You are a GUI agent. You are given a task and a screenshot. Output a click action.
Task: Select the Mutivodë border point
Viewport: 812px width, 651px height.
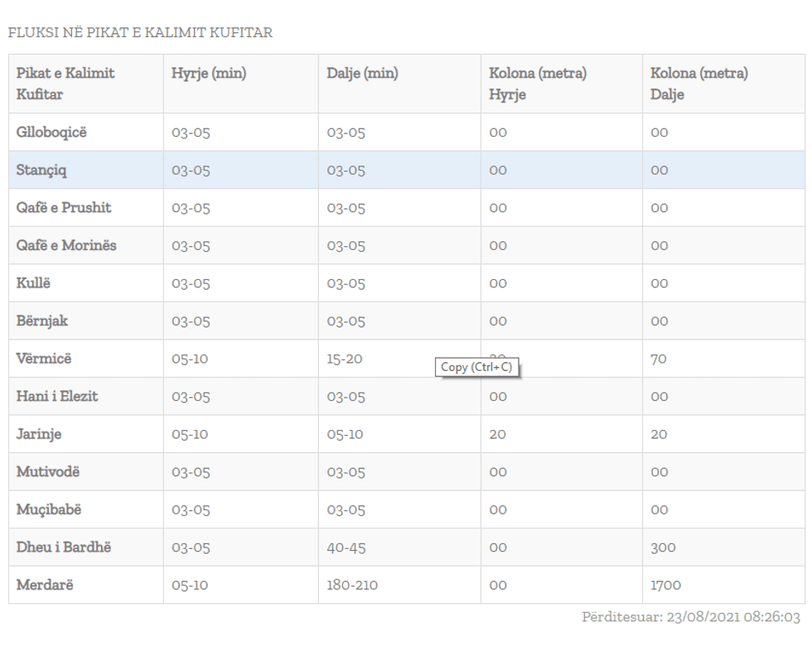pyautogui.click(x=48, y=471)
